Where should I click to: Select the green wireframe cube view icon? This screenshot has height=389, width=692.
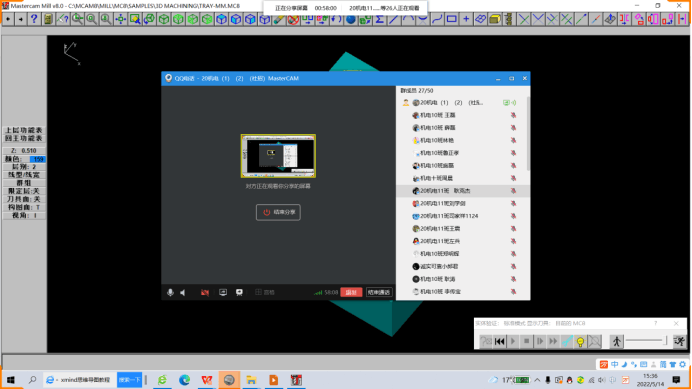[164, 19]
